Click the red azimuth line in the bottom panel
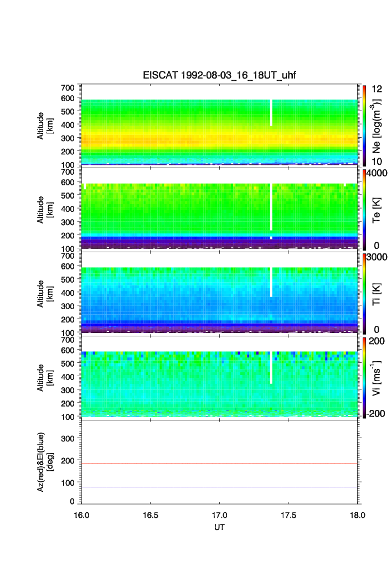This screenshot has height=588, width=392. pos(219,464)
